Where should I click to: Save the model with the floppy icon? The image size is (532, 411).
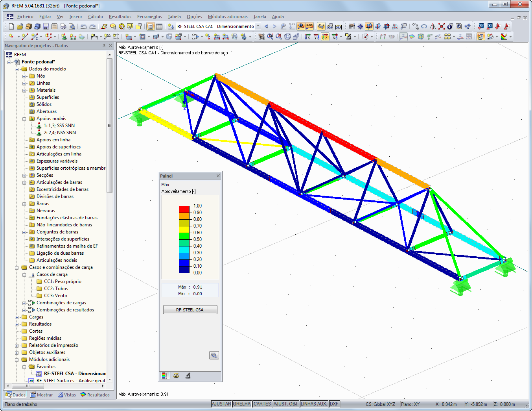tap(46, 26)
